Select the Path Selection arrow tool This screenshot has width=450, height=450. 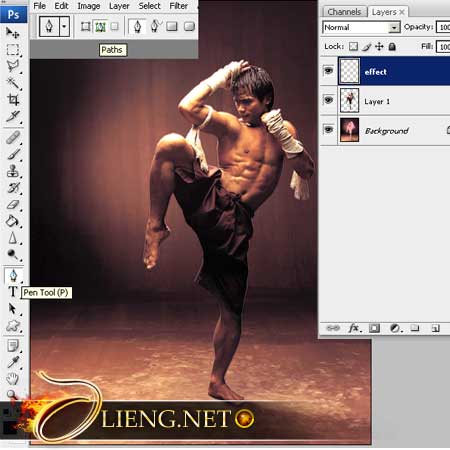(13, 309)
